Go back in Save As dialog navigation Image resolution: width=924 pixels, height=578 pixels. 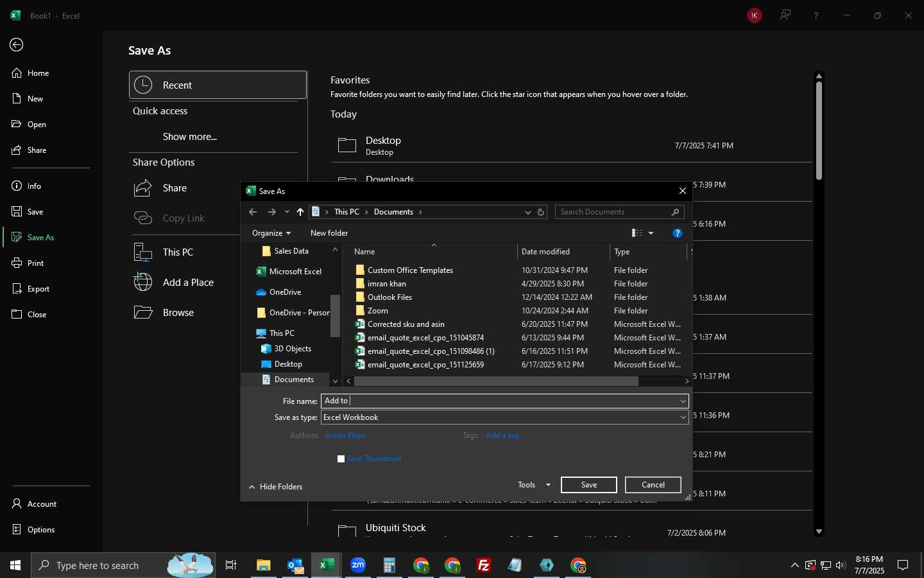[253, 212]
